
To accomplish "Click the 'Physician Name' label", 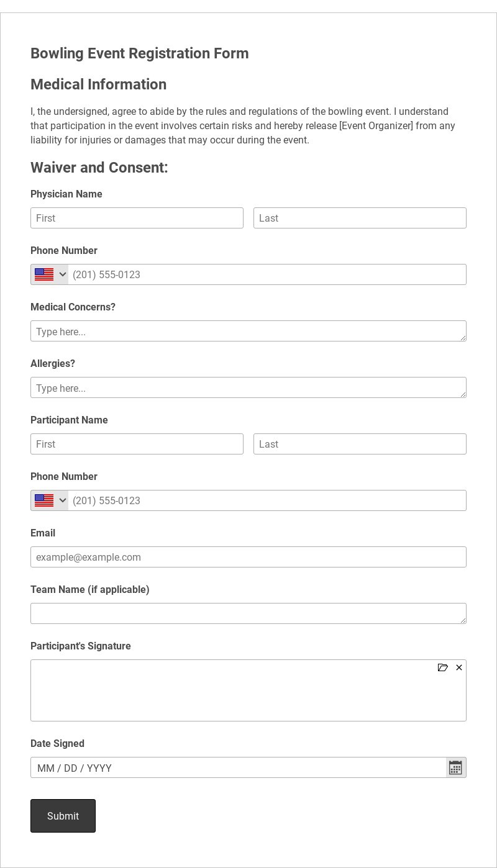I will [x=66, y=194].
